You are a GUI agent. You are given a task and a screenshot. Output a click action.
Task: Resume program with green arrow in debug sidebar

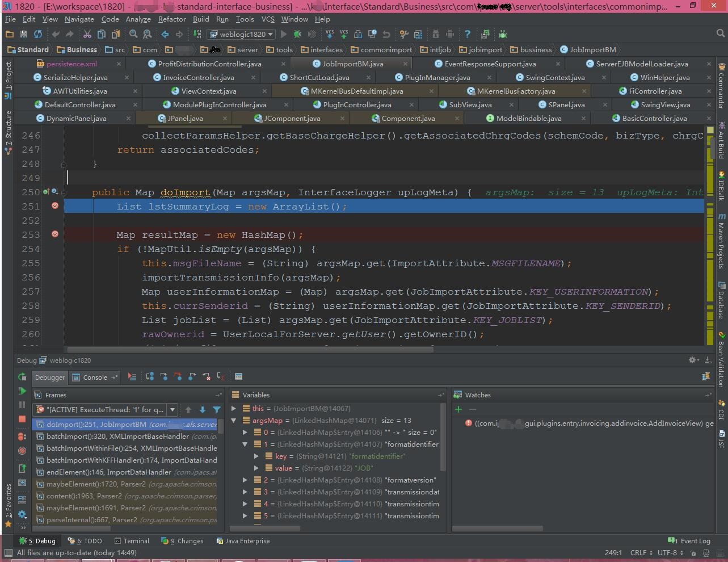[22, 391]
